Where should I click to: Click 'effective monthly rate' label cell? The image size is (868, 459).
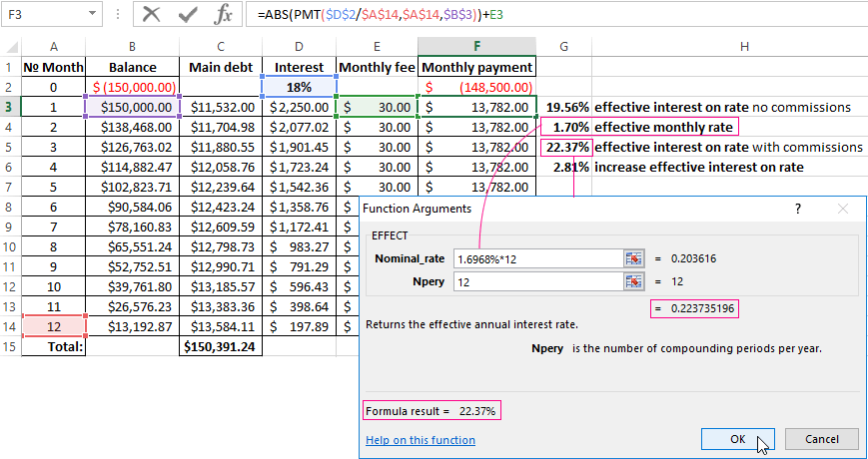pyautogui.click(x=663, y=127)
